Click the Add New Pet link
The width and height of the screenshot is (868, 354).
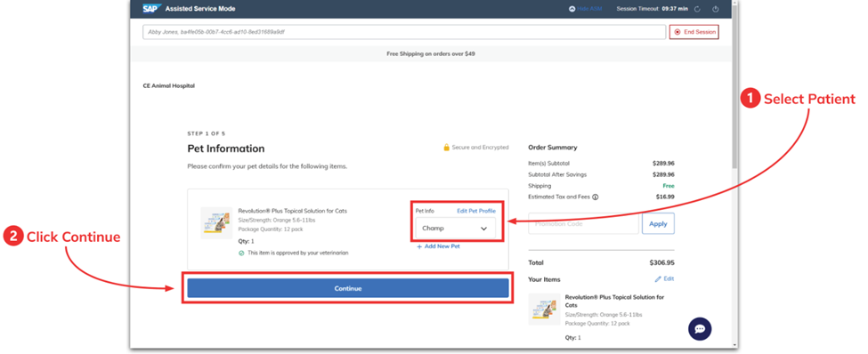(438, 246)
